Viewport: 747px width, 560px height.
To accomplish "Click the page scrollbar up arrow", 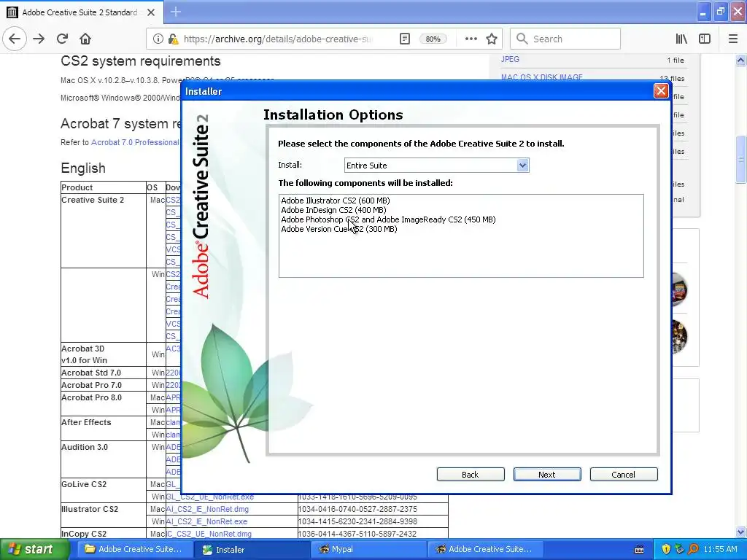I will pos(741,60).
